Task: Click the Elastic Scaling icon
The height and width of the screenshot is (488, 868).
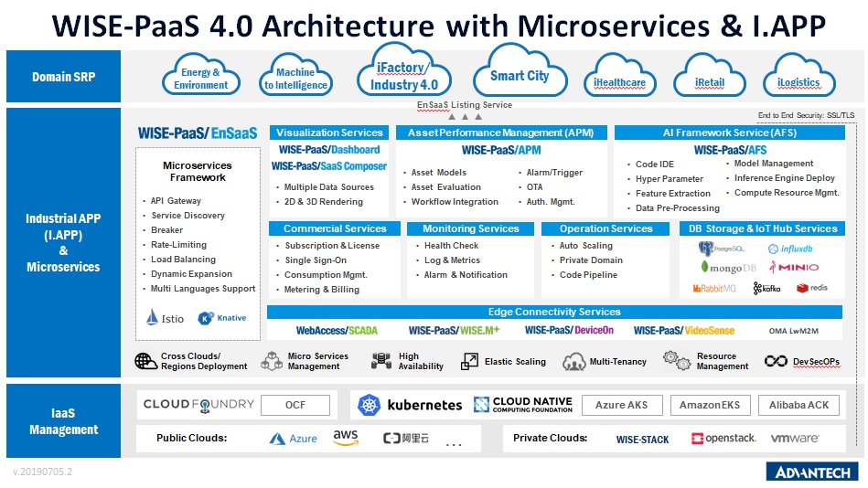Action: (x=469, y=362)
